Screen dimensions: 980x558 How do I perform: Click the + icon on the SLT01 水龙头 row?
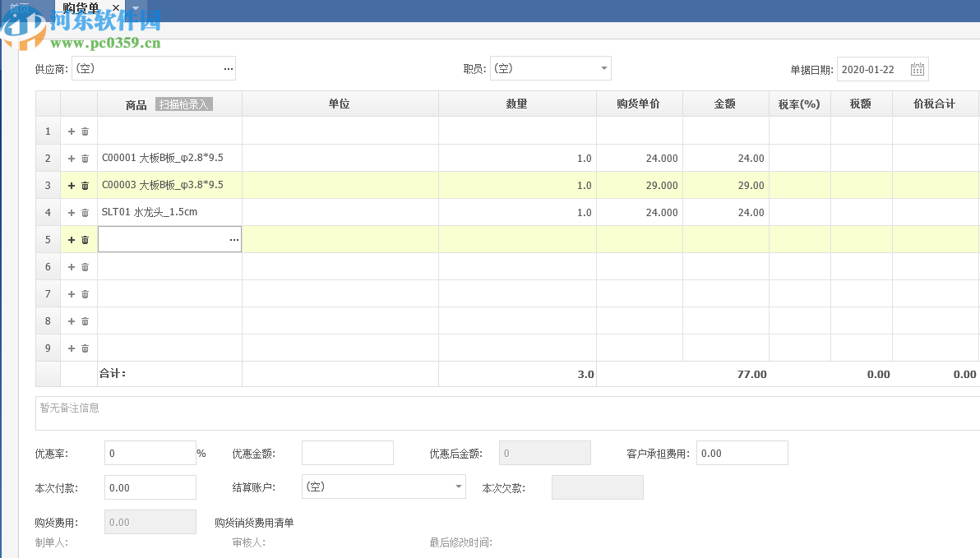(x=72, y=212)
